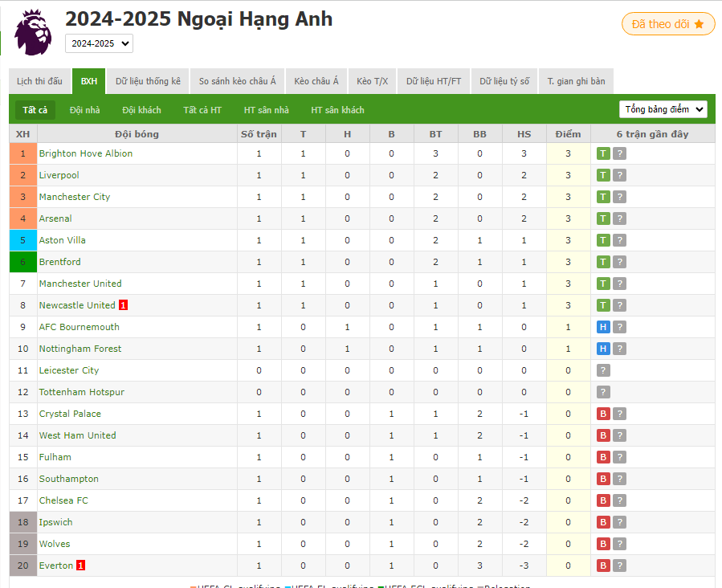This screenshot has width=722, height=588.
Task: Click the Điểm column header
Action: (x=568, y=134)
